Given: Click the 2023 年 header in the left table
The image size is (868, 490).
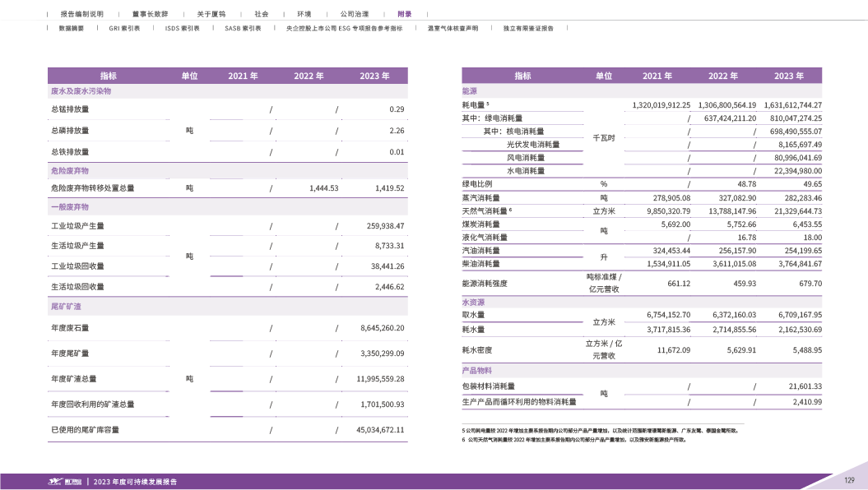Looking at the screenshot, I should coord(374,76).
